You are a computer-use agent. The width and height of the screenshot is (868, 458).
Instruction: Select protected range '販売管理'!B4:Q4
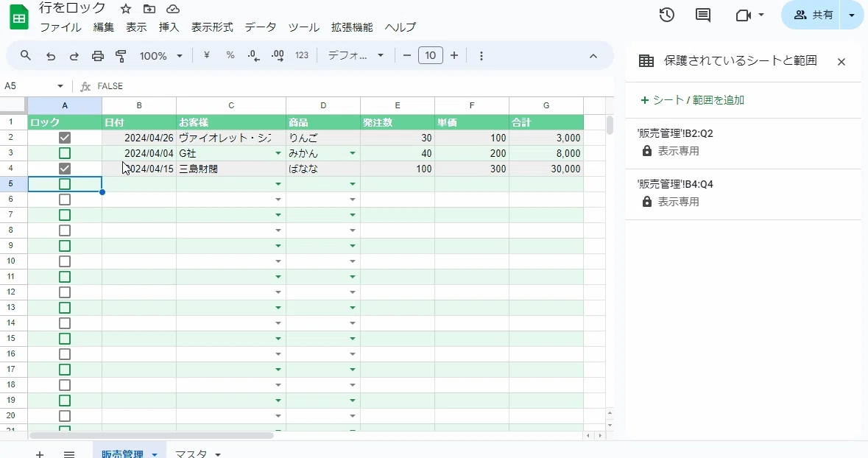point(743,194)
